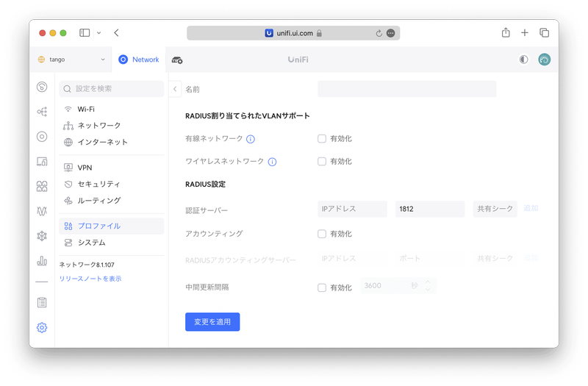Click the 名前 text input field
Screen dimensions: 588x386
406,89
